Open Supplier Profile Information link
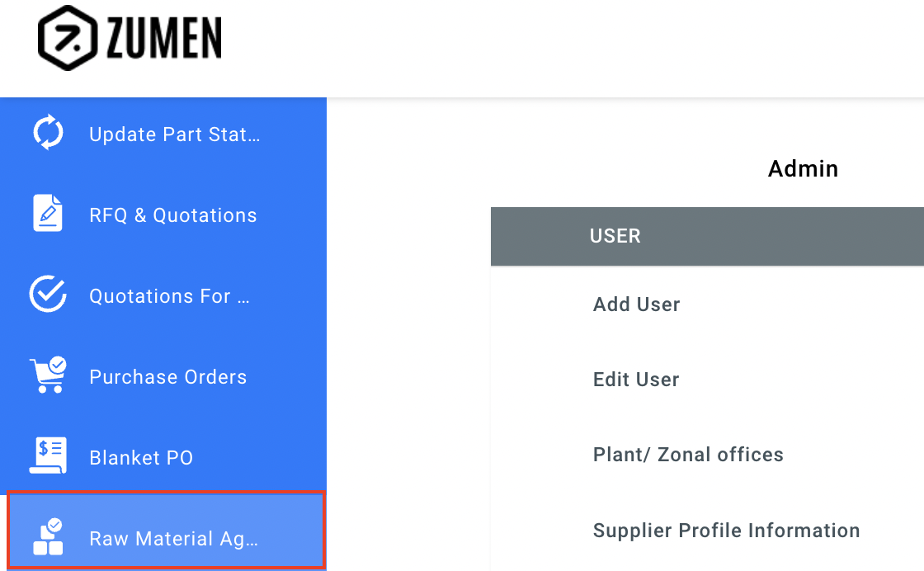 (726, 531)
